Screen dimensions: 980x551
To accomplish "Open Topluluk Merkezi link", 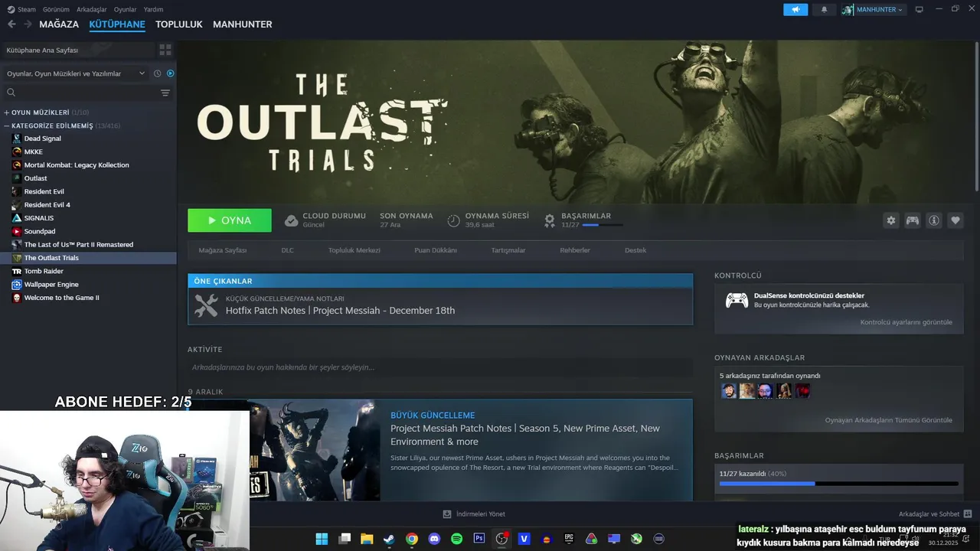I will click(354, 250).
